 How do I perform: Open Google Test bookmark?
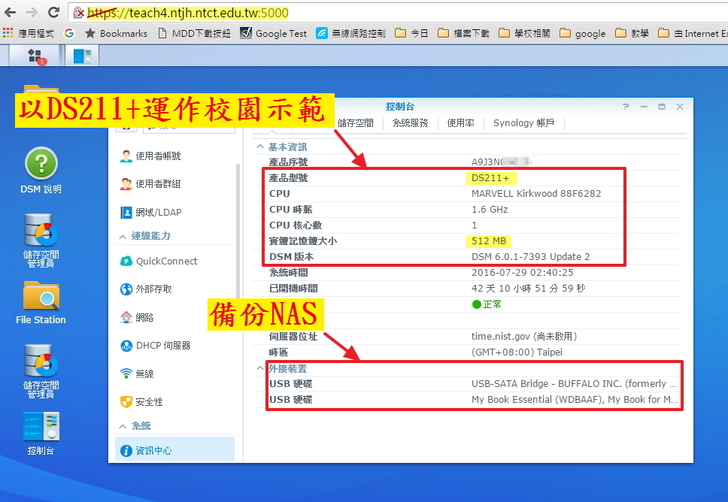273,33
